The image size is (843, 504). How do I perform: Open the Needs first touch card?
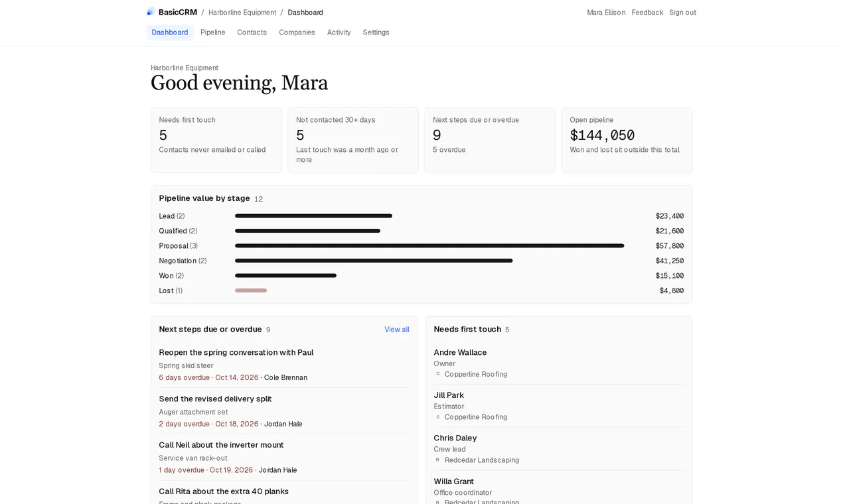coord(216,141)
